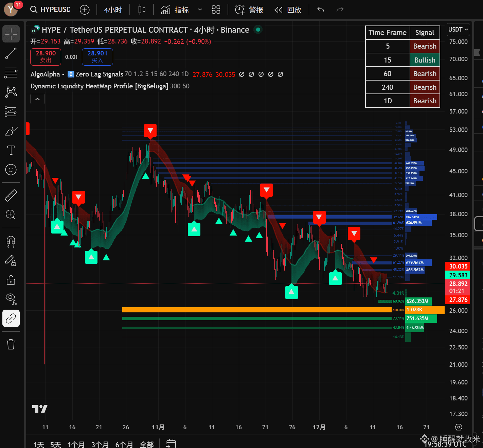Click the Time Frame table header
483x448 pixels.
[388, 33]
